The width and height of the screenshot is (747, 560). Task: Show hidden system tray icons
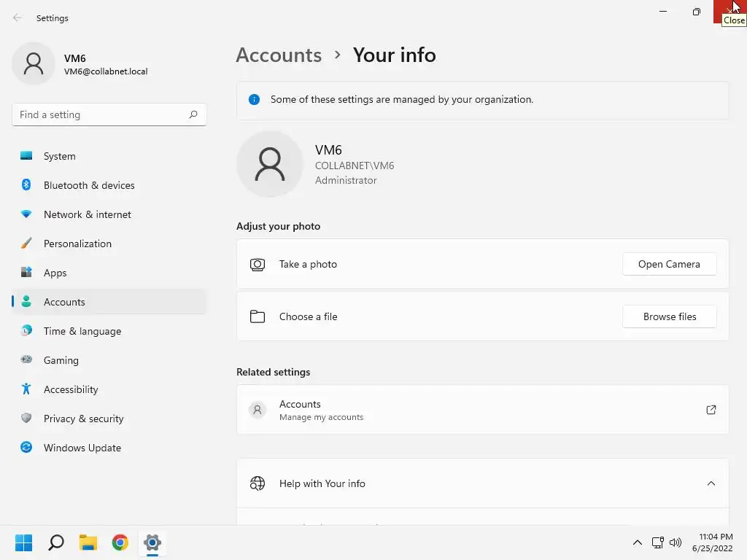637,542
